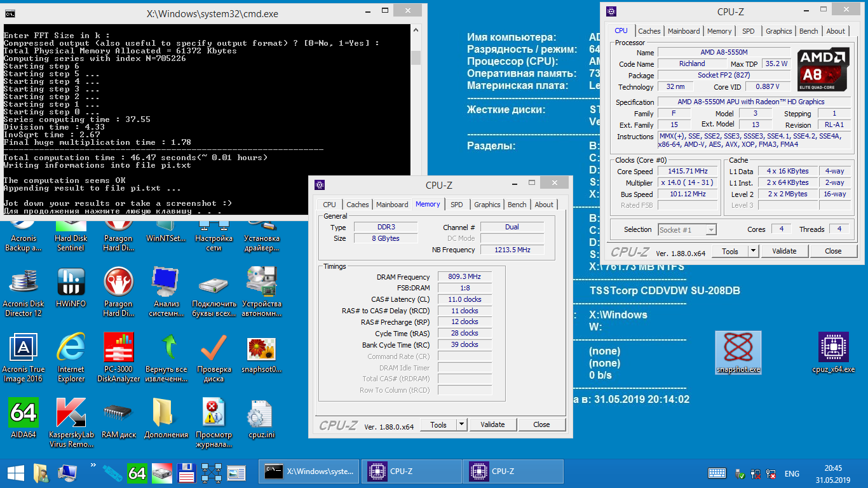Switch to the cmd.exe taskbar button

tap(309, 472)
